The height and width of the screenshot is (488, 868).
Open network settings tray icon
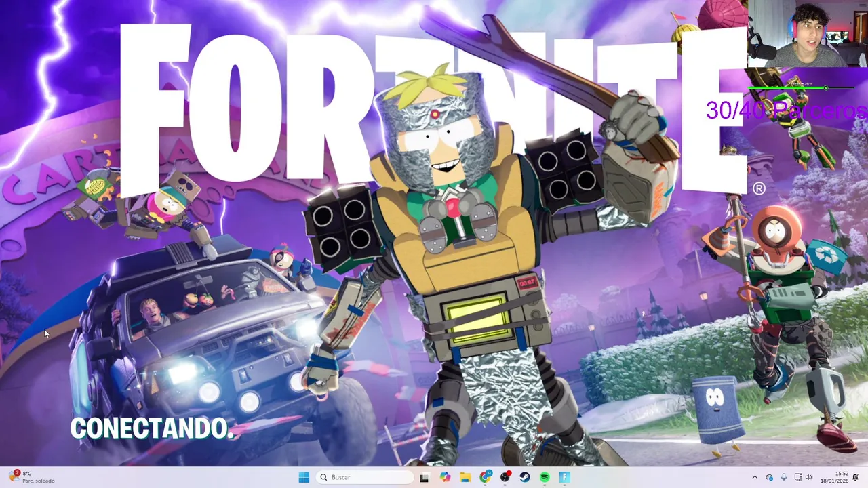point(798,477)
